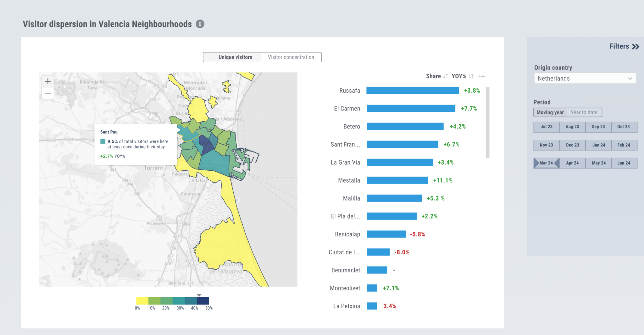Click the El Carmen share bar
This screenshot has width=644, height=335.
click(411, 109)
